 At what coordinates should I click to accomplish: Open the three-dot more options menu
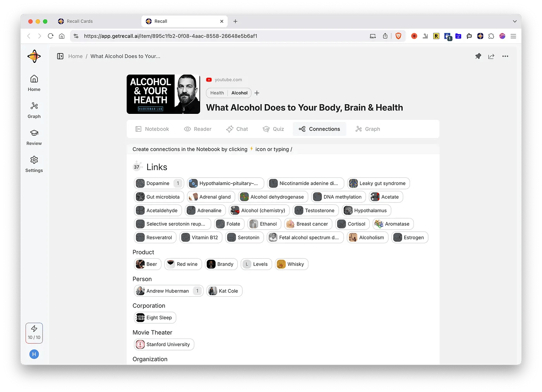pyautogui.click(x=505, y=56)
